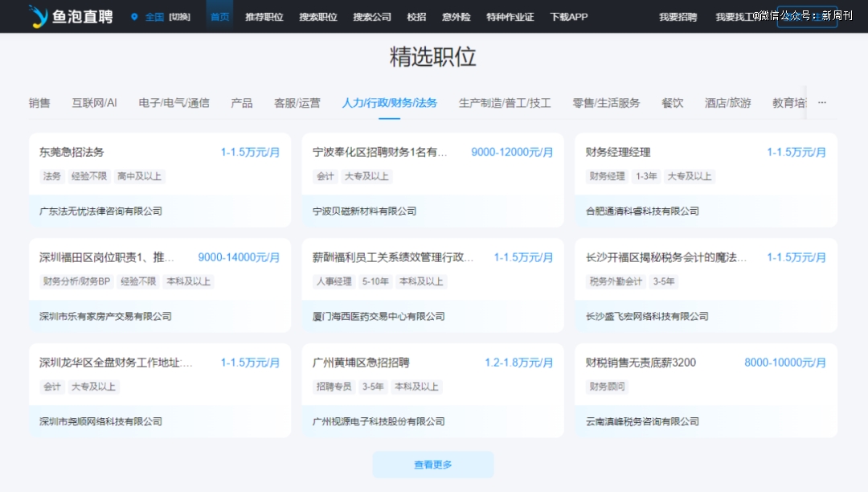Click the 我要招聘 link
The height and width of the screenshot is (492, 868).
678,17
